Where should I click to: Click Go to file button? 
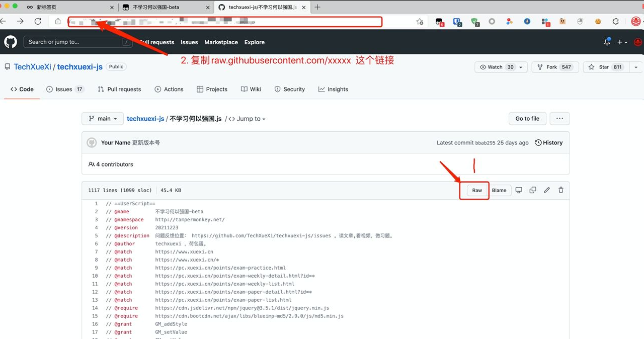527,119
